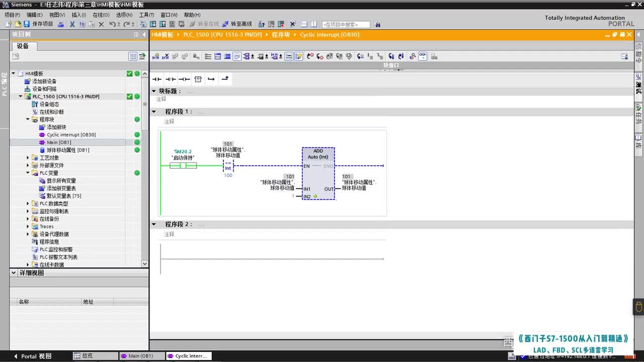Collapse the PLC_1500 tree node

coord(21,97)
